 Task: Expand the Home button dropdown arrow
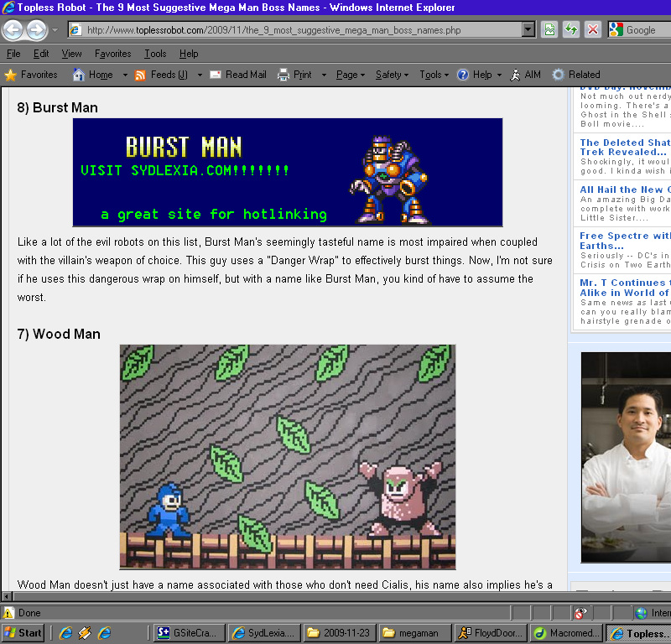[x=125, y=75]
